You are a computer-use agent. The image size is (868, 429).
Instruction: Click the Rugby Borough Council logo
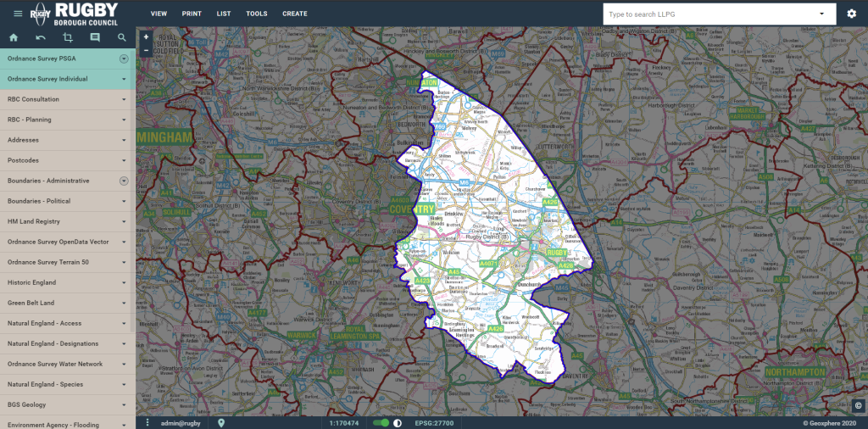pyautogui.click(x=75, y=14)
